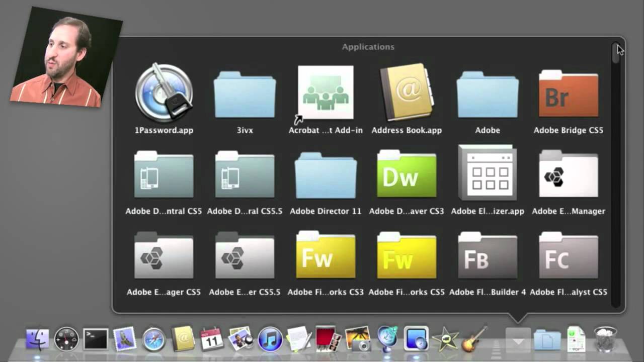644x362 pixels.
Task: Click the globe icon in the Dock
Action: click(387, 338)
